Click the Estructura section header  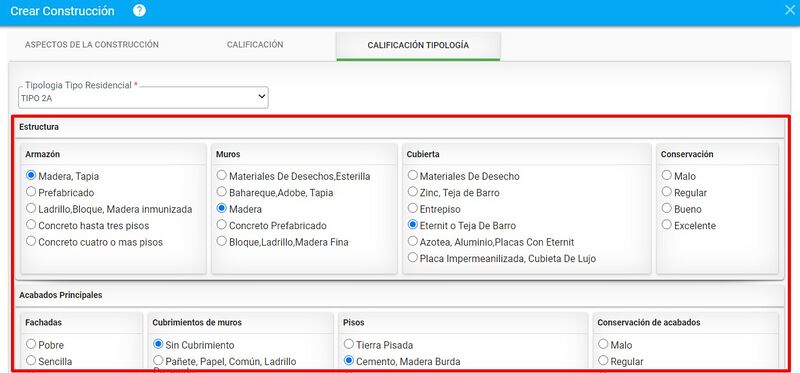click(x=39, y=127)
